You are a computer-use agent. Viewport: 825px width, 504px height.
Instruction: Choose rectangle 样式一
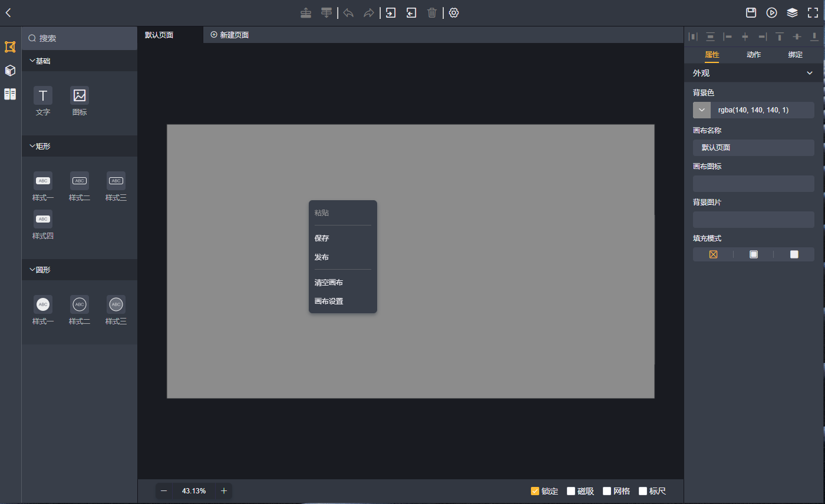[43, 186]
